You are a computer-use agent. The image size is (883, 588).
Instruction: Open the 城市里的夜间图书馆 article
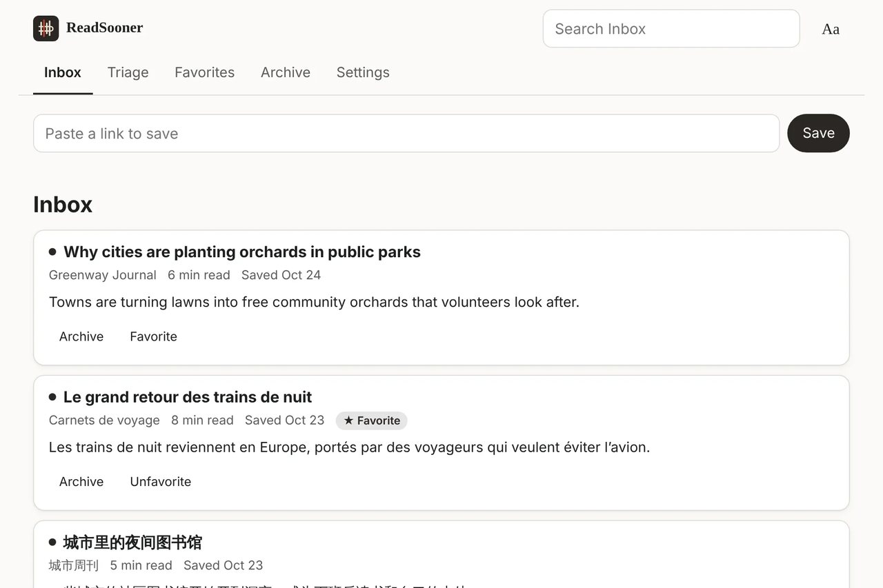pos(132,543)
